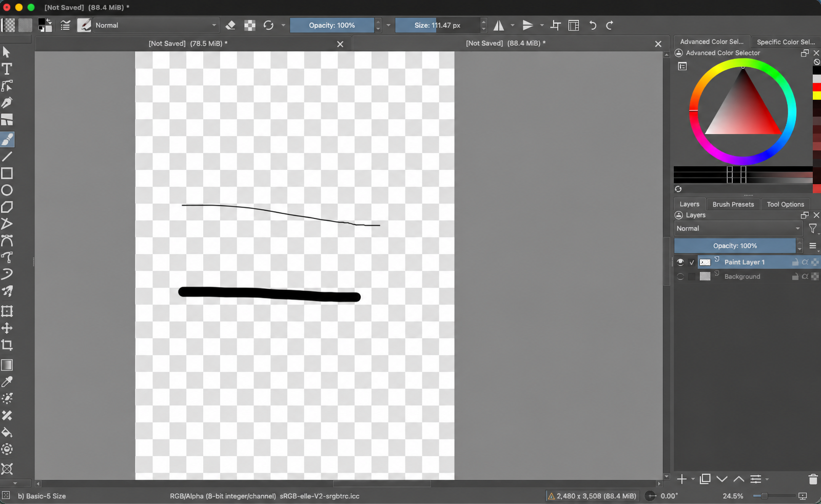Hide Paint Layer 1 with eye icon
The width and height of the screenshot is (821, 504).
tap(680, 262)
